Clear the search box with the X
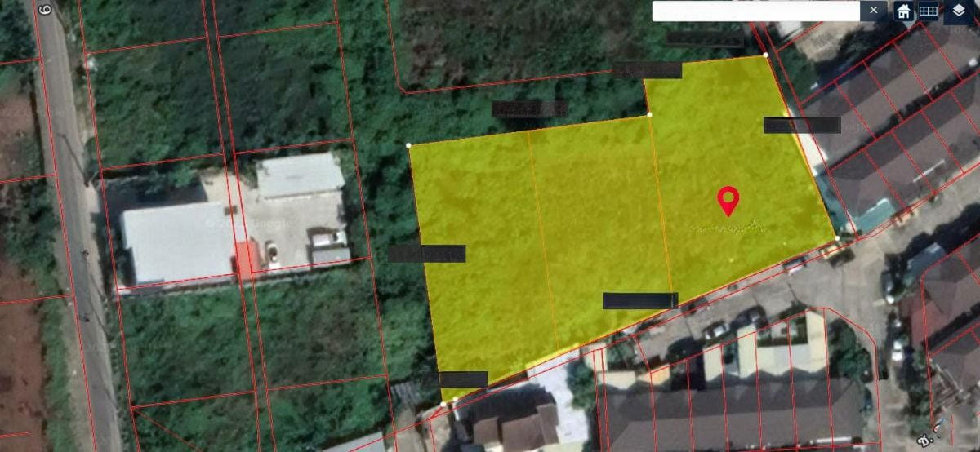Screen dimensions: 980x452 point(874,11)
